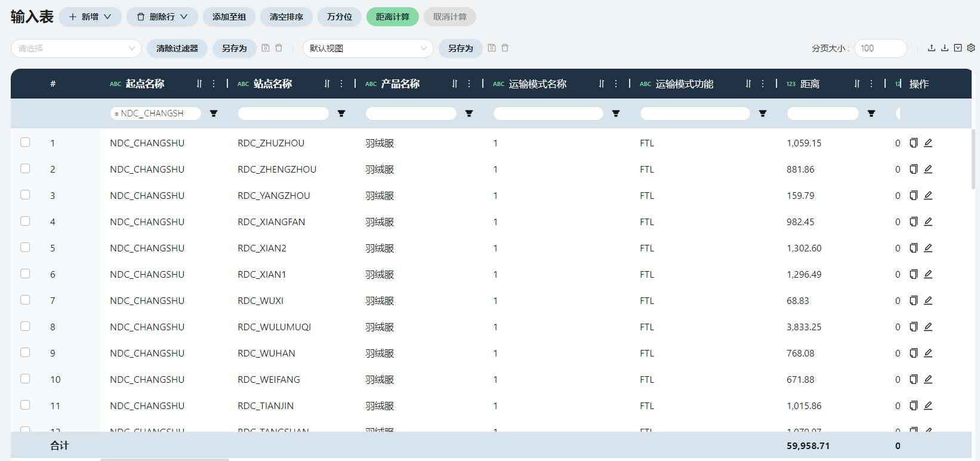Open filter funnel for 运输模式功能 column
Viewport: 980px width, 461px height.
pyautogui.click(x=763, y=113)
